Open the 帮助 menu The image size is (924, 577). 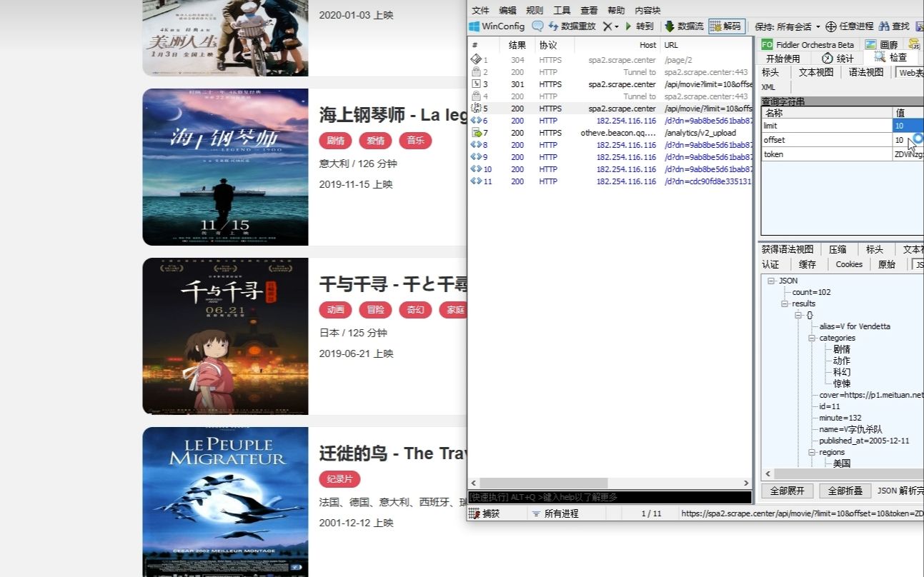(616, 10)
